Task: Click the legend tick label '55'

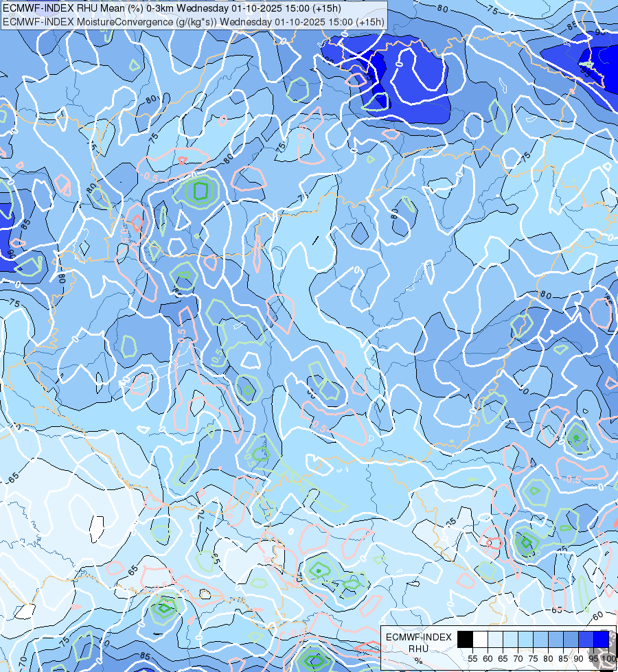Action: 472,659
